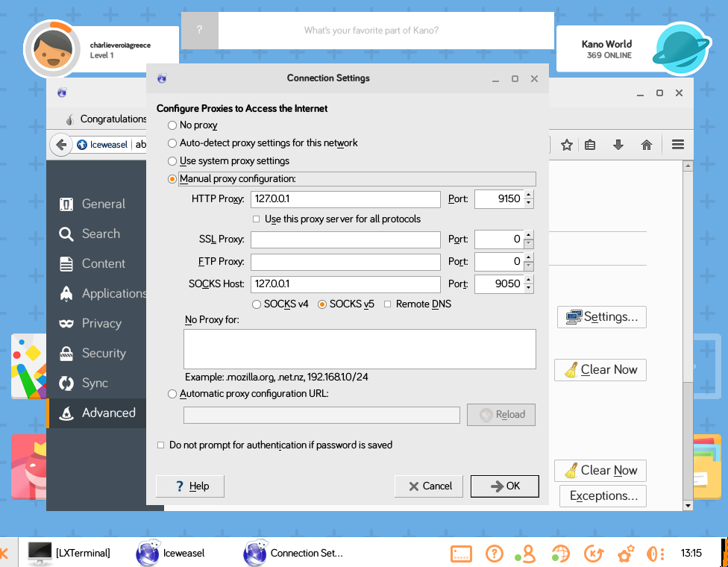728x567 pixels.
Task: Switch to Iceweasel window in taskbar
Action: click(170, 553)
